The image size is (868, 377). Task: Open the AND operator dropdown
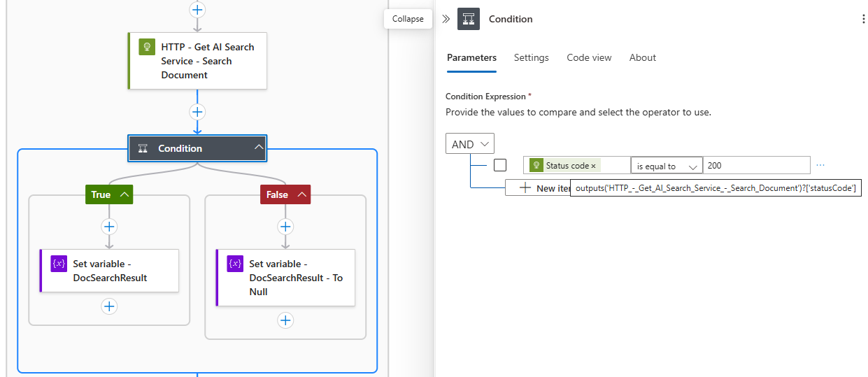click(x=470, y=144)
